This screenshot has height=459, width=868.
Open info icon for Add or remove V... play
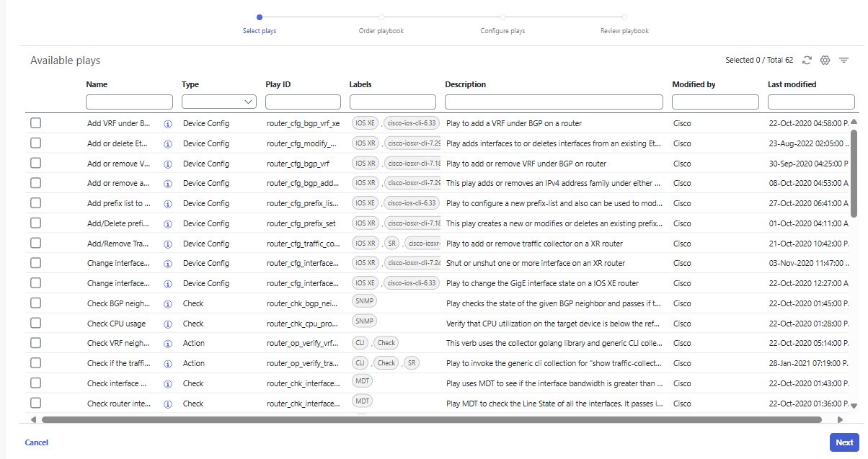coord(167,164)
